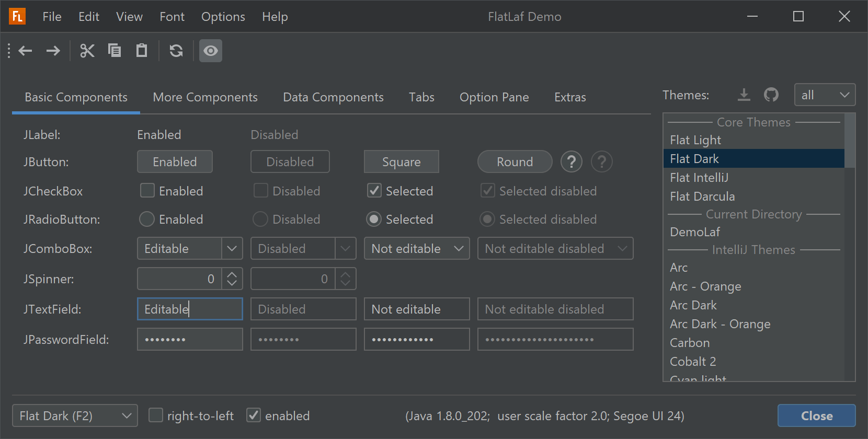Open GitHub icon next to Themes
The width and height of the screenshot is (868, 439).
771,95
